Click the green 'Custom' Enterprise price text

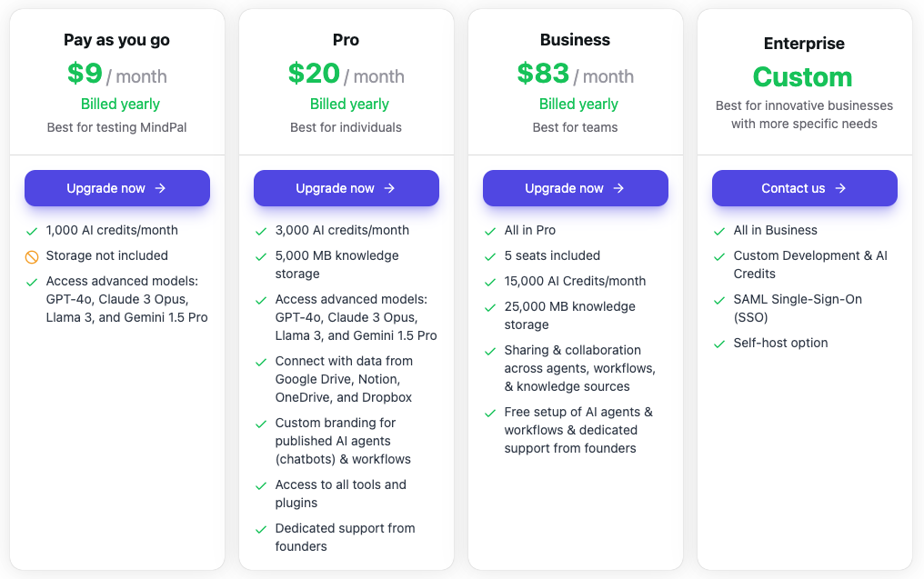[803, 77]
